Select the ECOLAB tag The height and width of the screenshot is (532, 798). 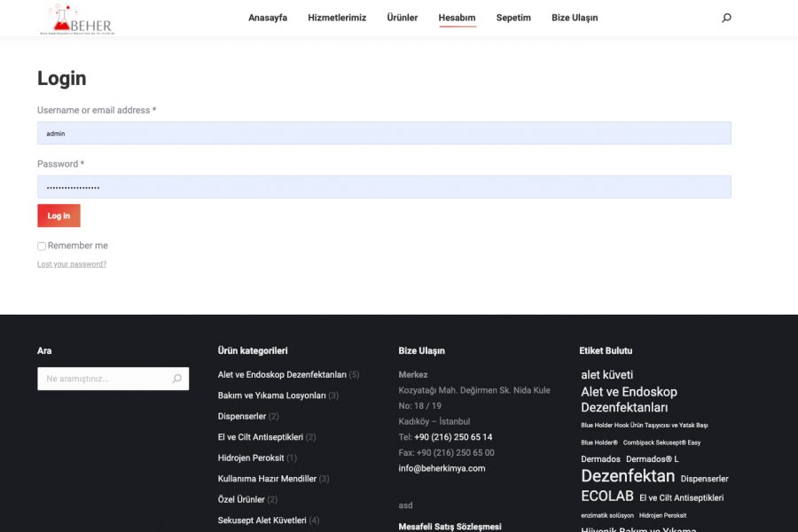pyautogui.click(x=607, y=497)
